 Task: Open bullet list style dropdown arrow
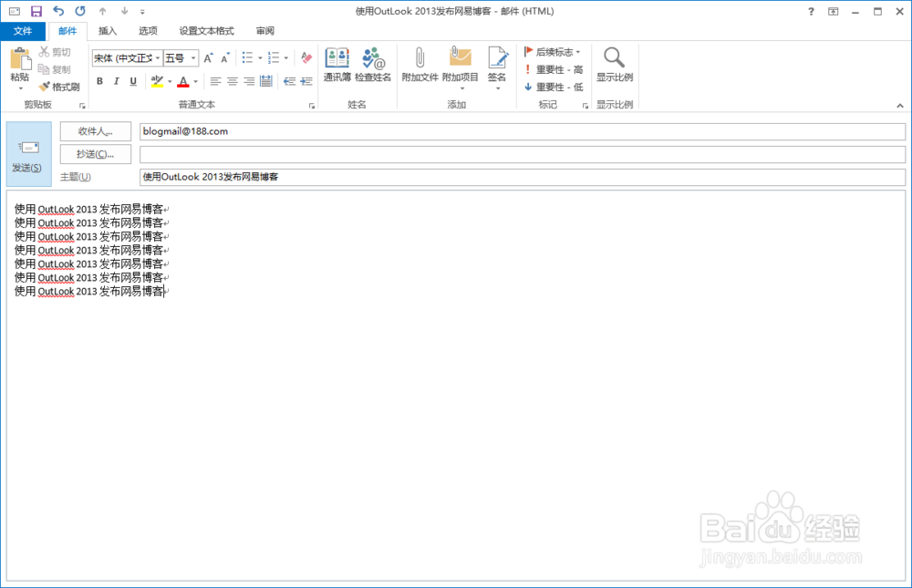coord(260,58)
